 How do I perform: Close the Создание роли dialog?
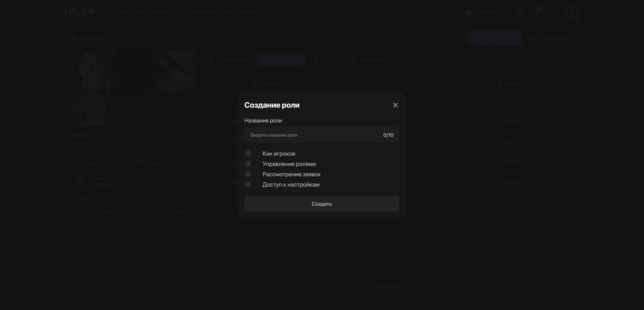395,105
